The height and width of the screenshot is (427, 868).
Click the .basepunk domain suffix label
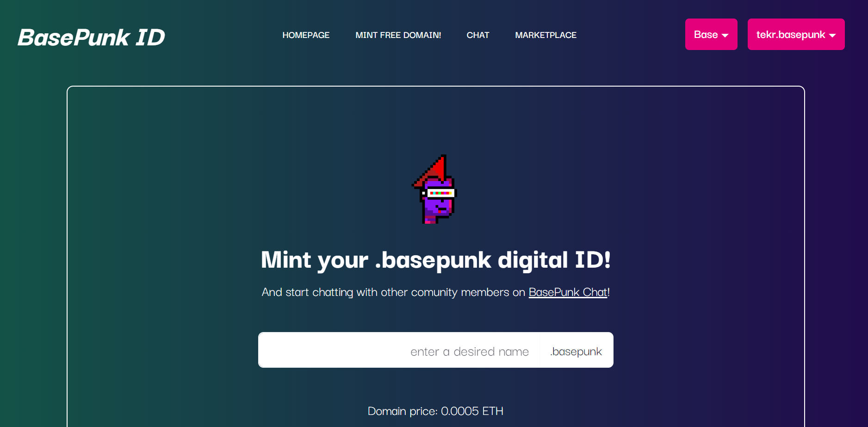576,352
